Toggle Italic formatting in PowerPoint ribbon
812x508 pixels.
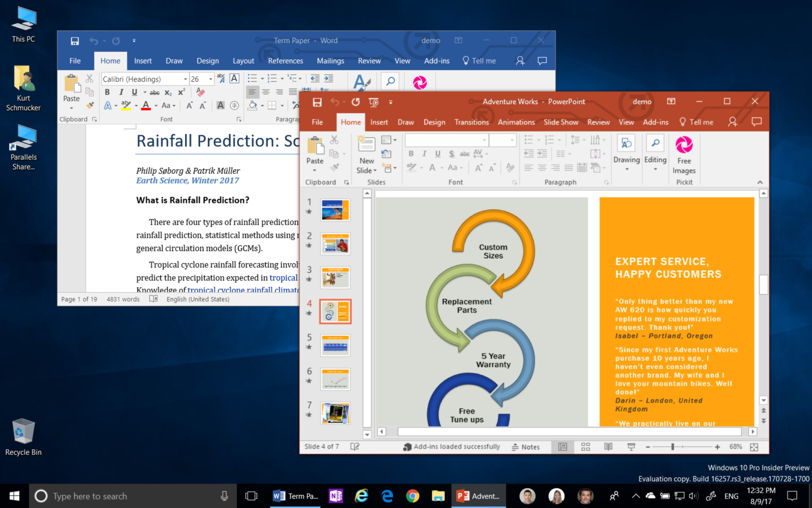(x=424, y=153)
